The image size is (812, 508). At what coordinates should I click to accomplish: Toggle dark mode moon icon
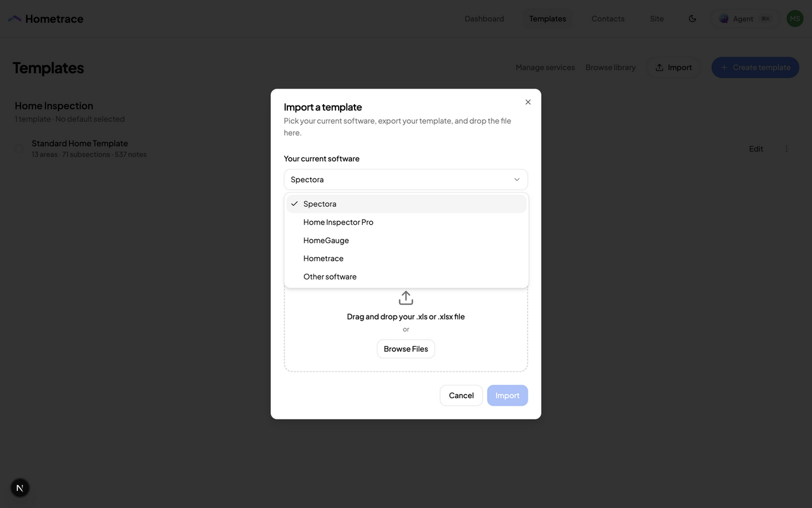(693, 19)
